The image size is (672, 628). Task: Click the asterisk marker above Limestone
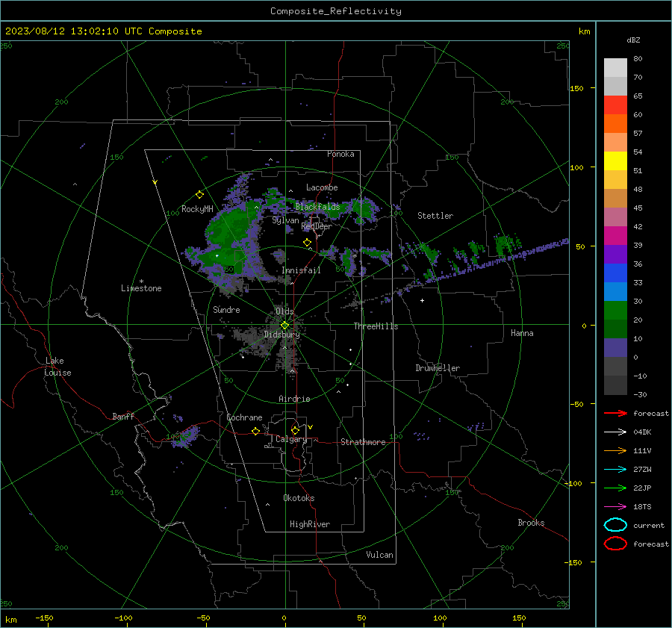pyautogui.click(x=141, y=282)
